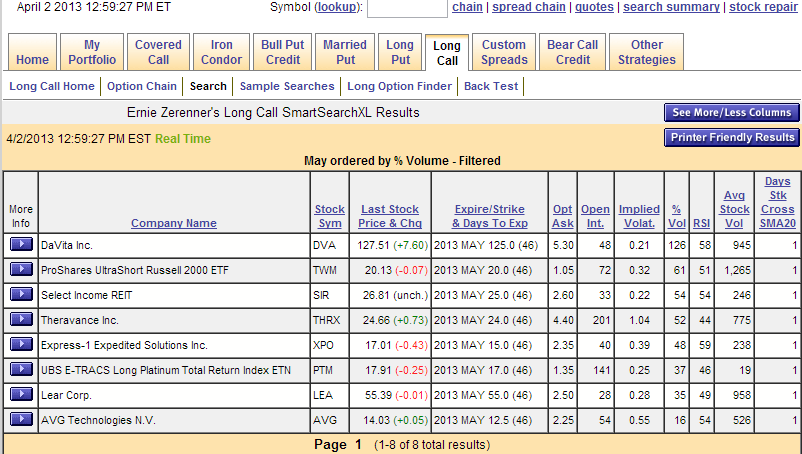
Task: Click the Printer Friendly Results button
Action: [x=731, y=138]
